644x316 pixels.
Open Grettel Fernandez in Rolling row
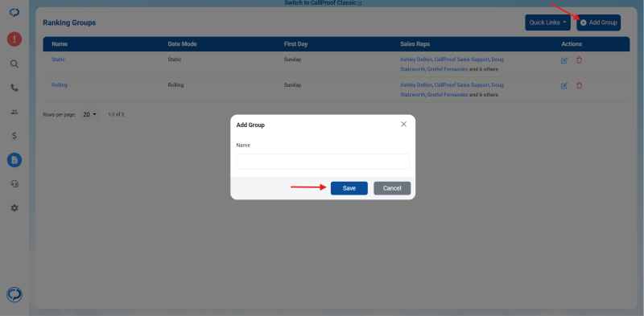(x=448, y=95)
